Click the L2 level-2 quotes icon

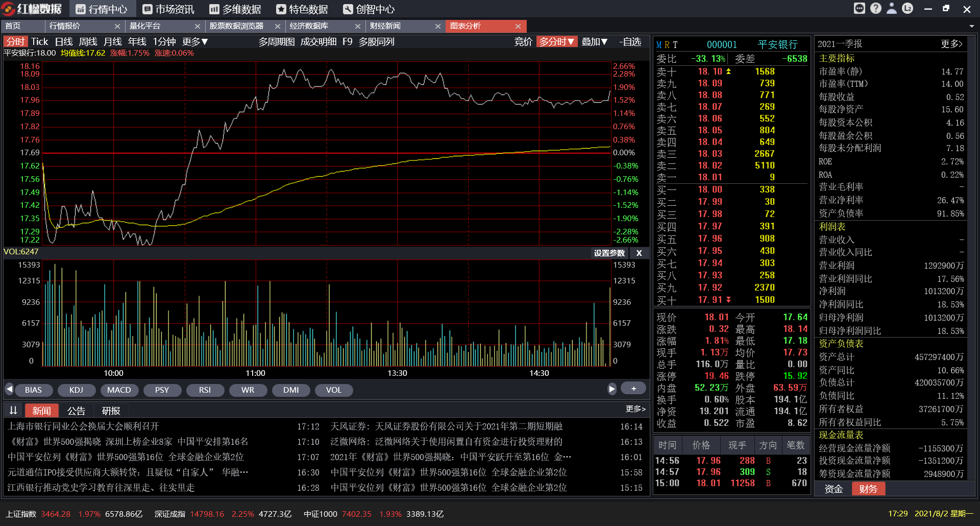click(908, 8)
